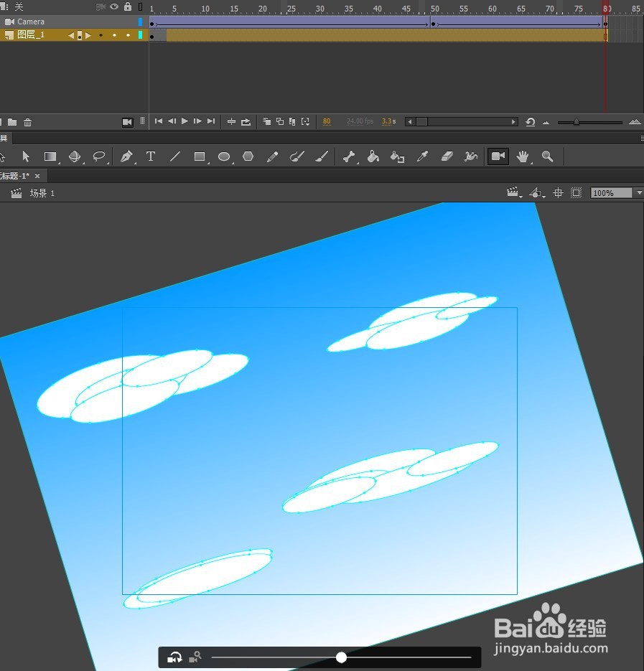This screenshot has height=671, width=644.
Task: Open the stage zoom percentage dropdown
Action: click(x=637, y=192)
